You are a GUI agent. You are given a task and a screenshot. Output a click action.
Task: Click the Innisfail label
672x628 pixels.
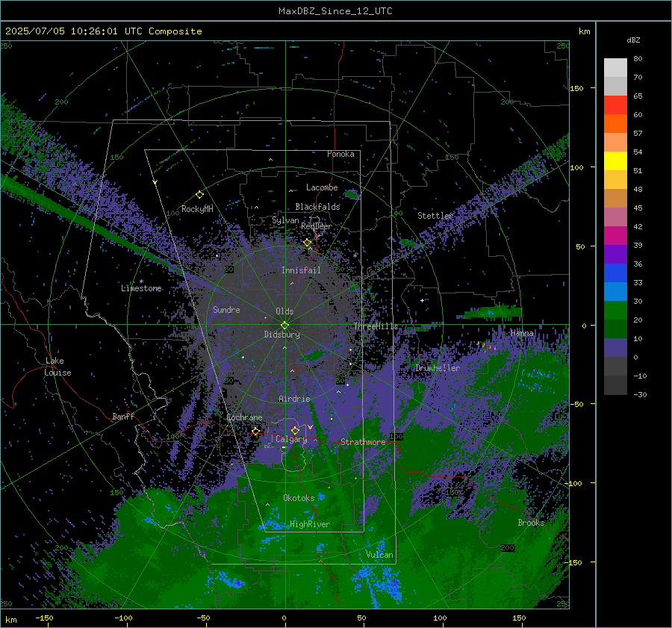pos(301,270)
